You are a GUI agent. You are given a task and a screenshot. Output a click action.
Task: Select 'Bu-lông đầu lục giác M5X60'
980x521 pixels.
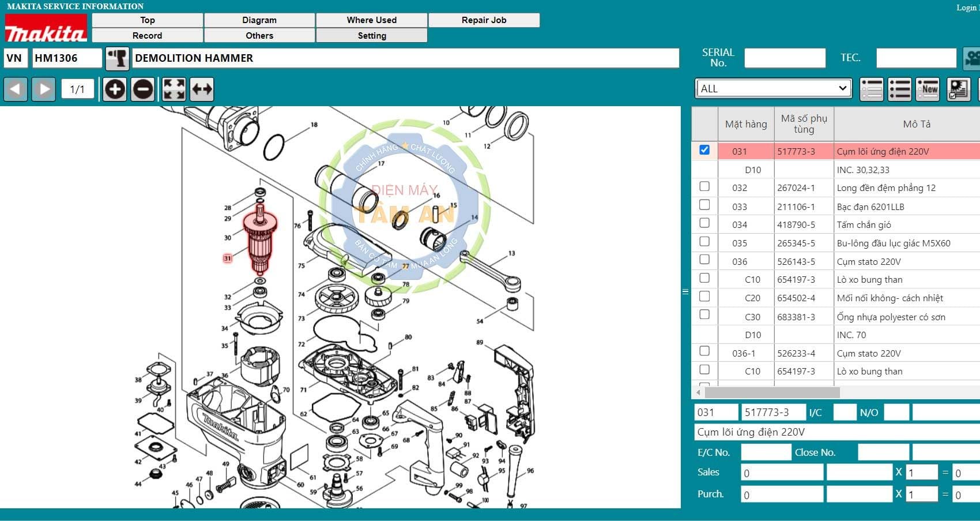pos(894,243)
